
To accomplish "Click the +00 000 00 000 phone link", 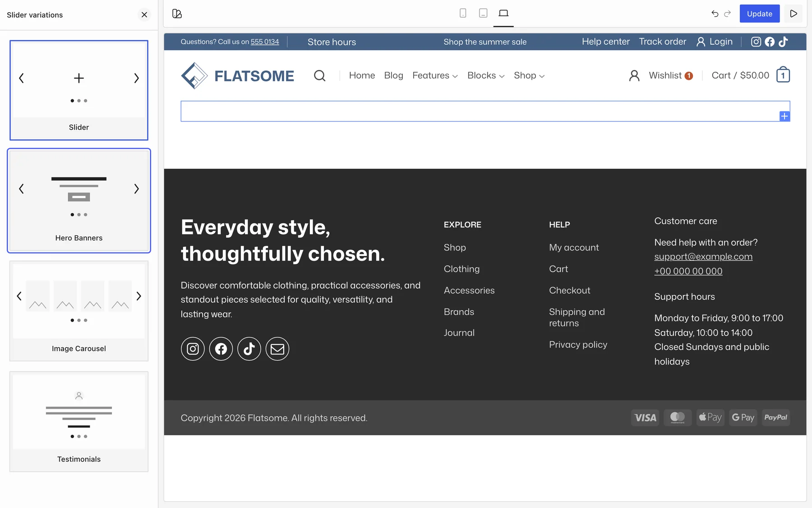I will click(688, 271).
